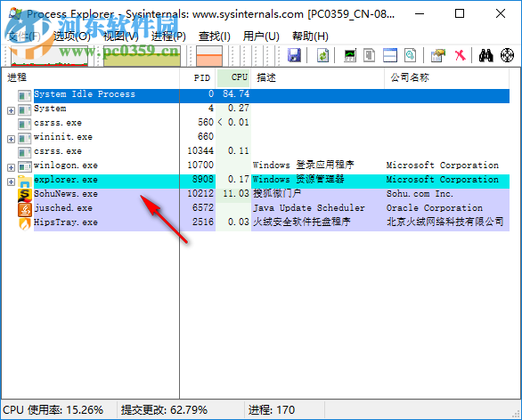Open the 查找(I) menu
This screenshot has width=522, height=420.
(215, 36)
